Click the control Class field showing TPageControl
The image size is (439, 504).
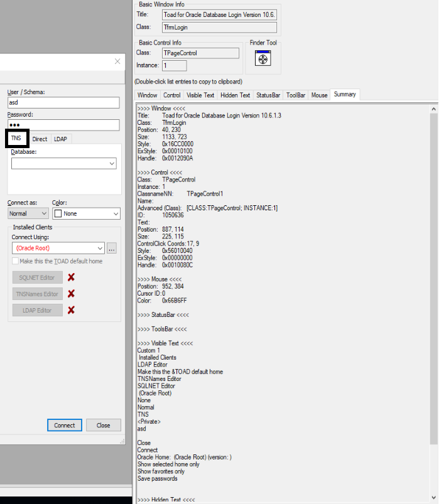[x=200, y=53]
